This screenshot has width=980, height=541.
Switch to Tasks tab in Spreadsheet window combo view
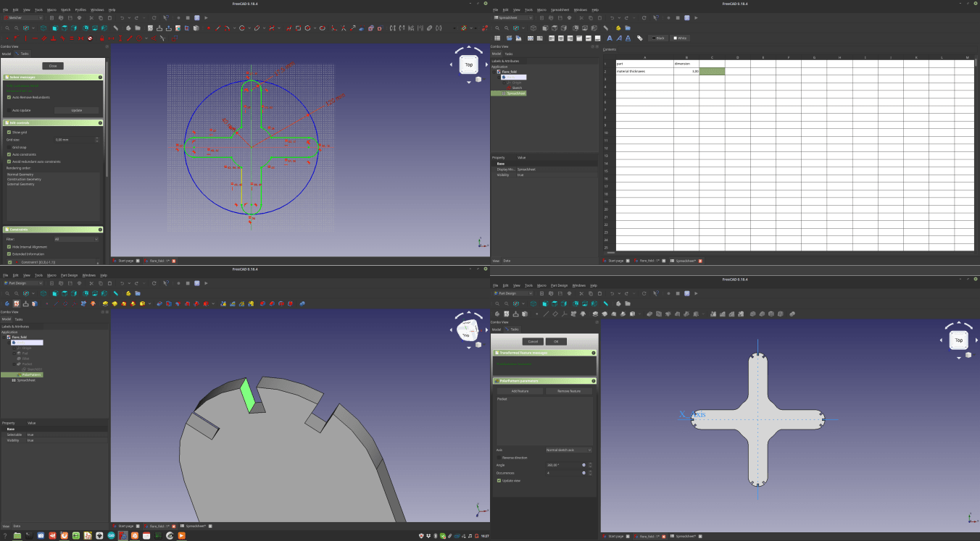point(508,54)
